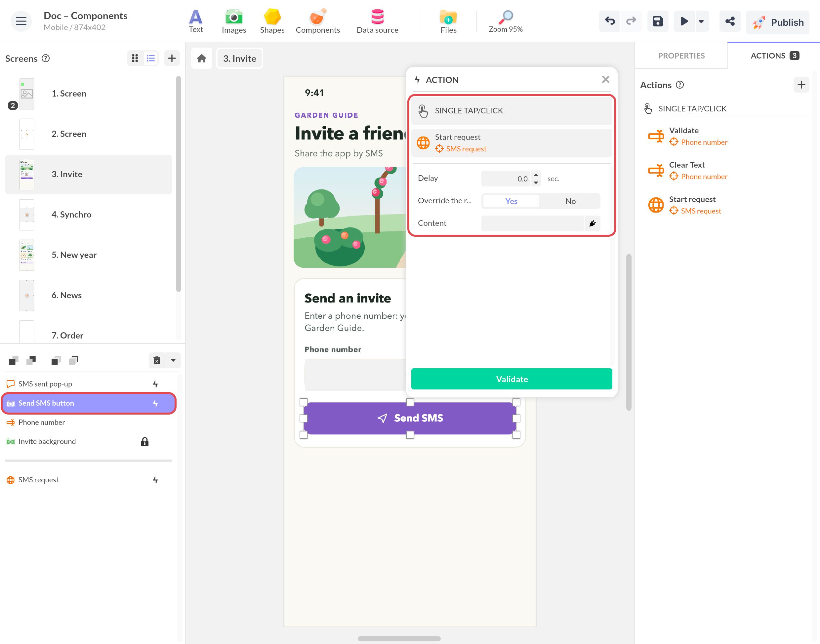Switch screens to grid view
Image resolution: width=820 pixels, height=644 pixels.
click(x=135, y=58)
